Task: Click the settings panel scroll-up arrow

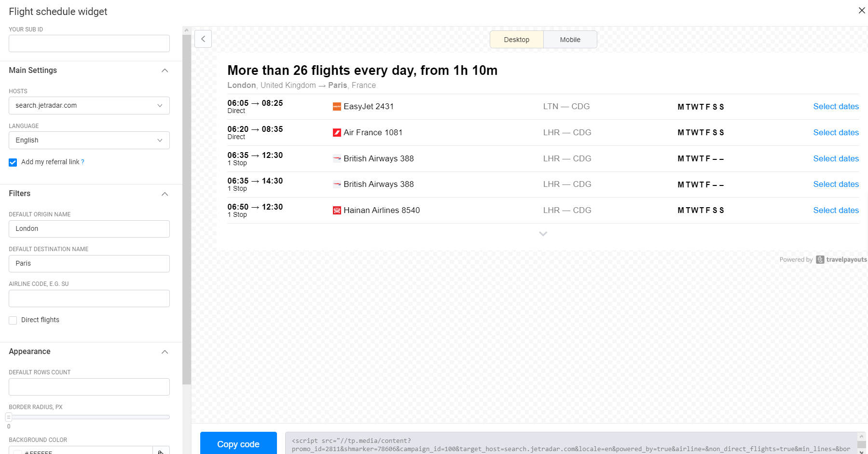Action: 187,30
